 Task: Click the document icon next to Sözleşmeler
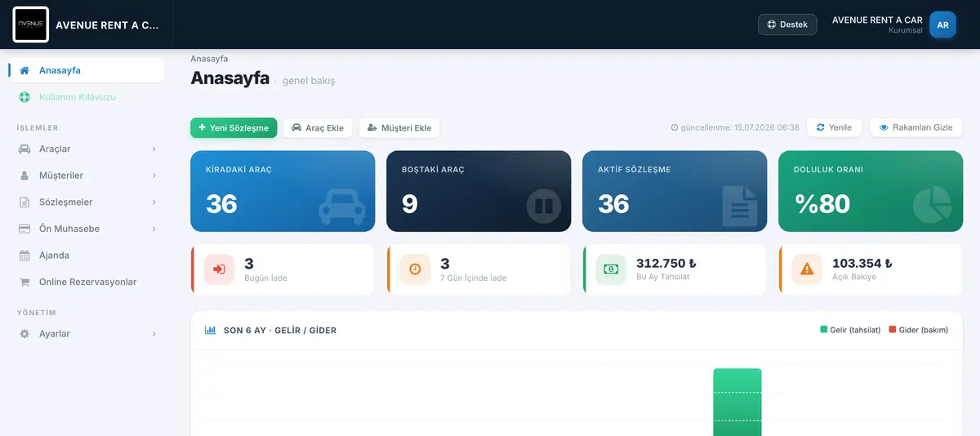coord(24,202)
